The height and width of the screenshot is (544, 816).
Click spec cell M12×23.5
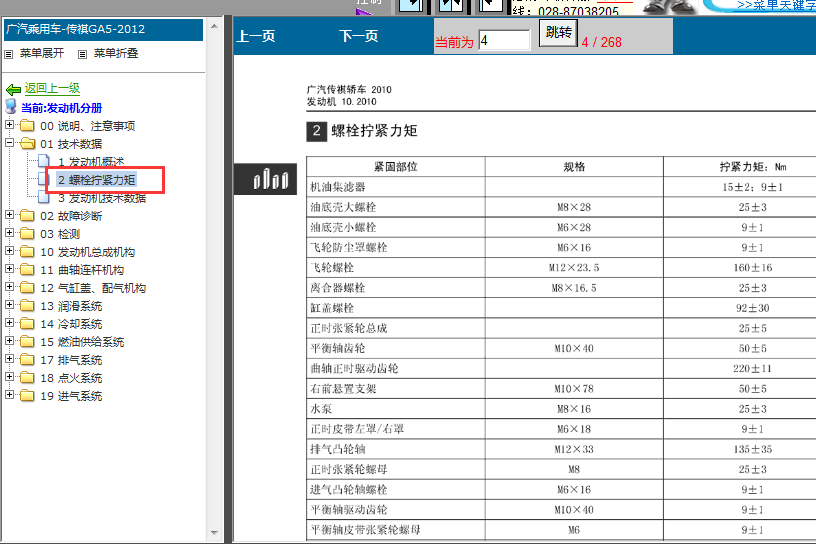574,268
